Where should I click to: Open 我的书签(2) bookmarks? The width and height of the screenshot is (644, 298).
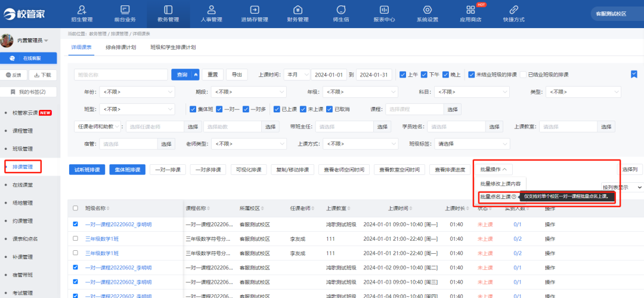pos(29,92)
